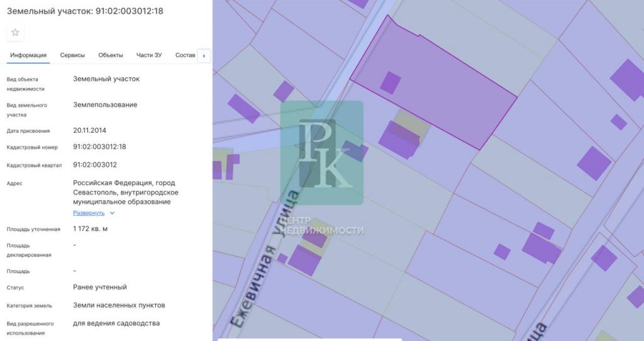Viewport: 644px width, 341px height.
Task: Open the Сервисы tab
Action: (x=72, y=55)
